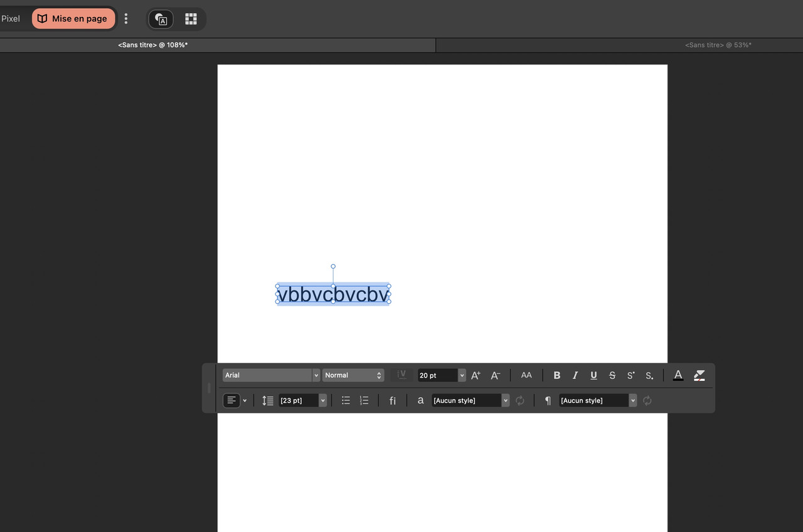Viewport: 803px width, 532px height.
Task: Expand the character style [Aucun style] dropdown
Action: (506, 400)
